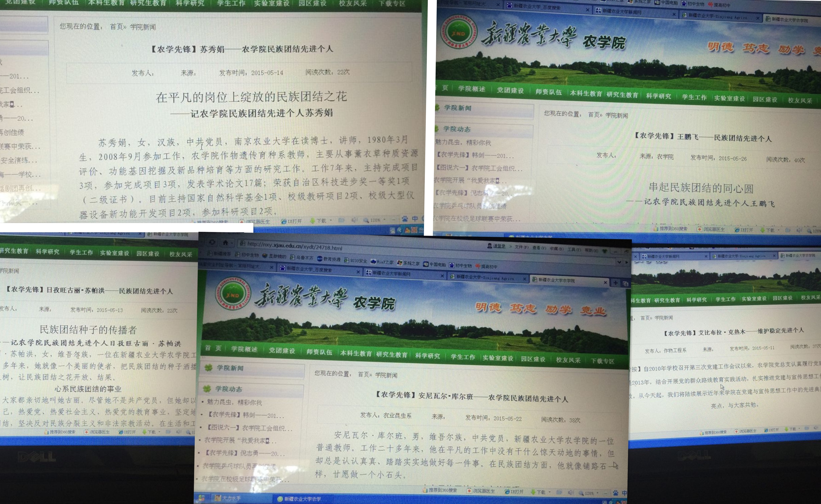
Task: Click 浏览器医生 in the 艾比布拉 browser status bar
Action: click(x=745, y=431)
